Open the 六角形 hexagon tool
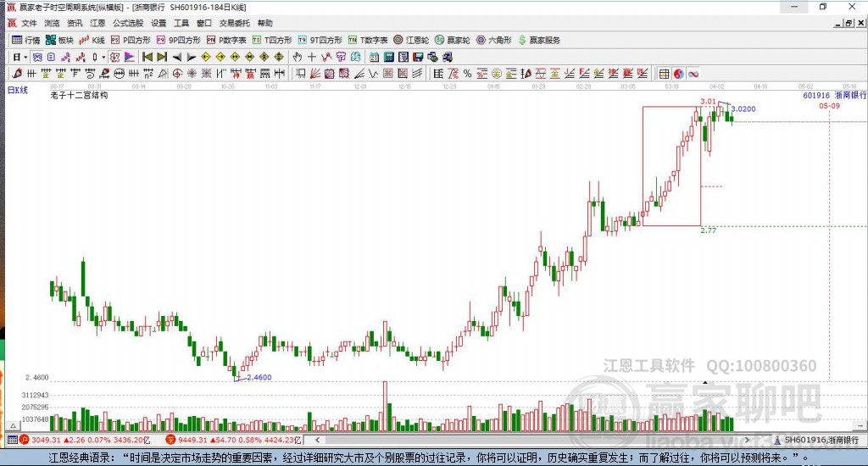 point(494,40)
